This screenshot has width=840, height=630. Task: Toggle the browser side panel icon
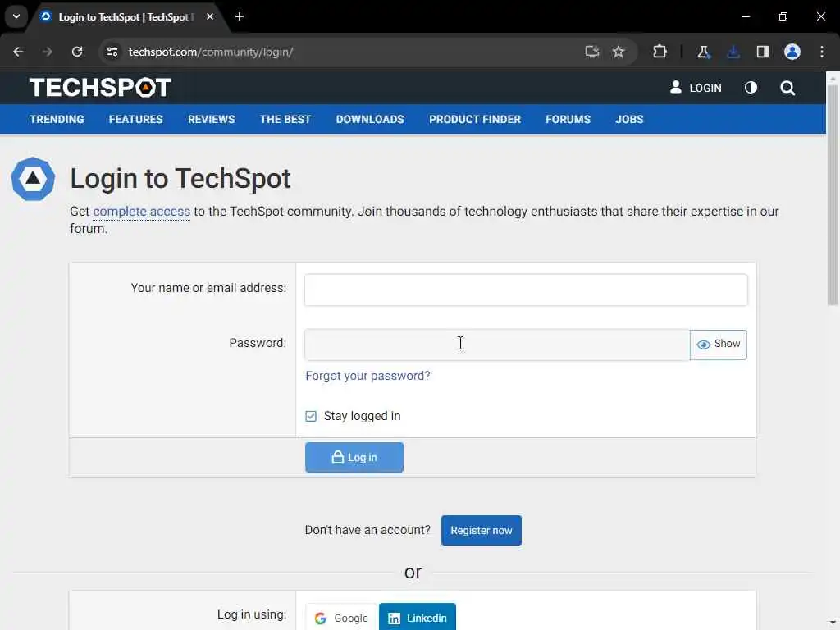point(762,52)
